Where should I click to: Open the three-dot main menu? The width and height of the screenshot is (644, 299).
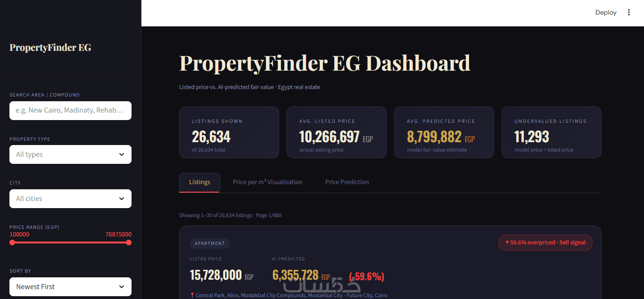point(628,13)
